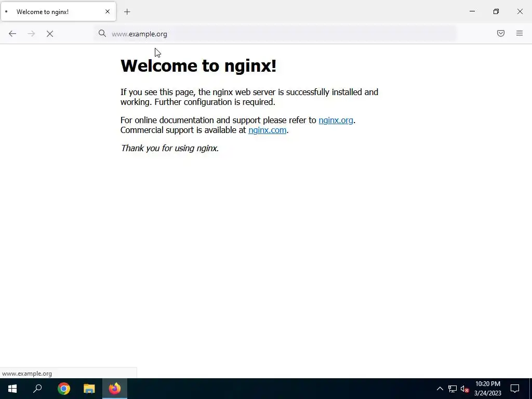Open the Windows Start menu
Viewport: 532px width, 399px height.
pyautogui.click(x=12, y=389)
